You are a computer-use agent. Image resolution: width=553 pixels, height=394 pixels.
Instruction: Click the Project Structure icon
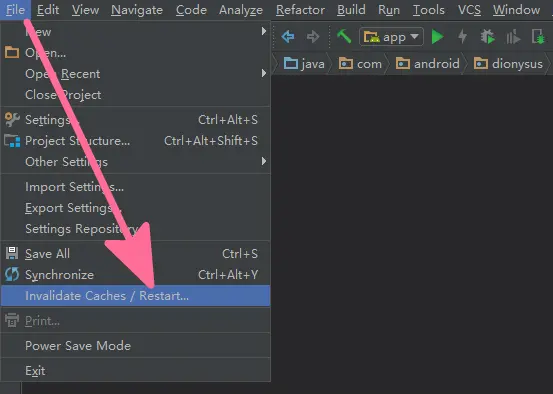tap(12, 141)
